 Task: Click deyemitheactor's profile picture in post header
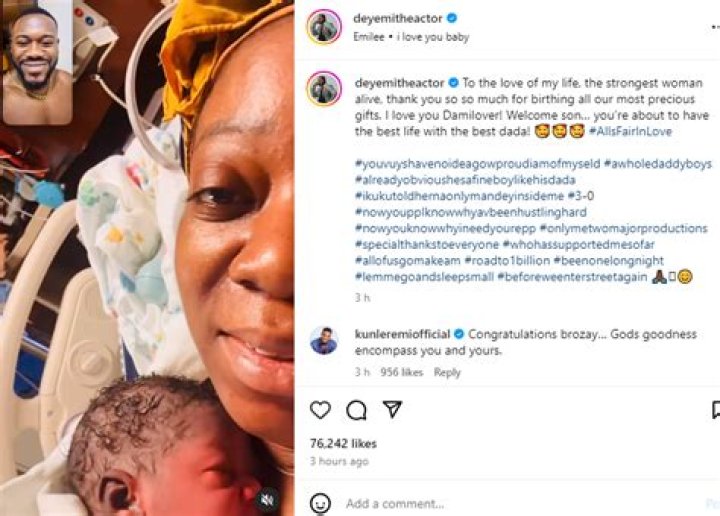[x=324, y=27]
